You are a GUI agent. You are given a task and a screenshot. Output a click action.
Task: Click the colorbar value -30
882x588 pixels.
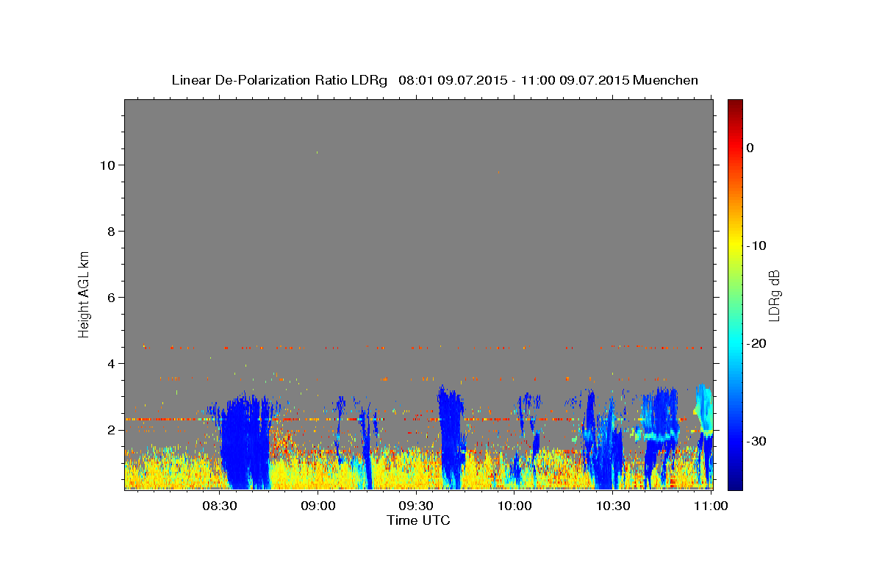coord(756,441)
